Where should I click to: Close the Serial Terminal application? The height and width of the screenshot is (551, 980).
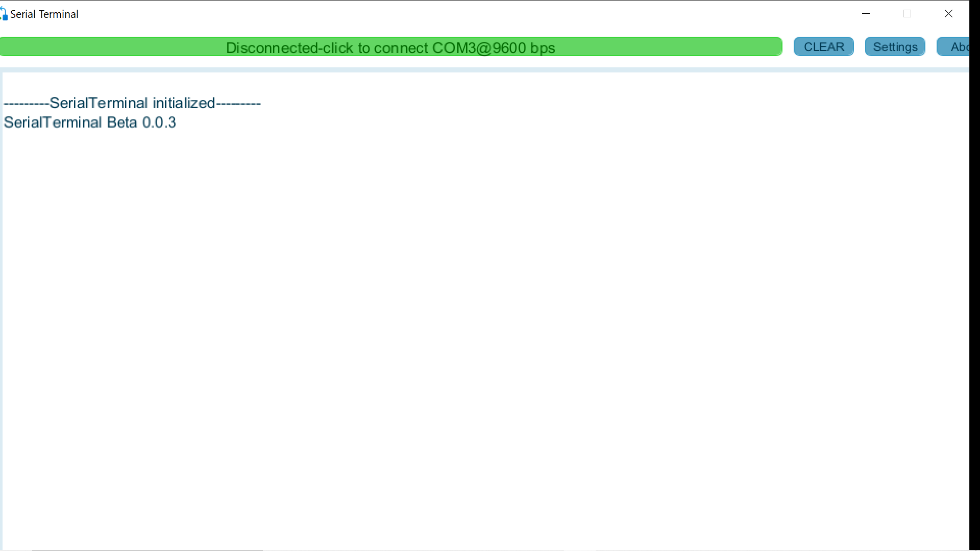949,14
